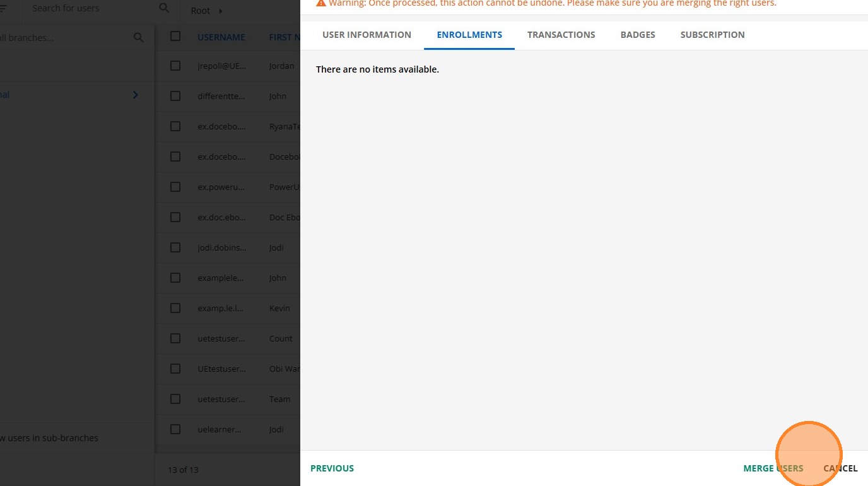Switch to the User Information tab
Screen dimensions: 868x486
(367, 35)
